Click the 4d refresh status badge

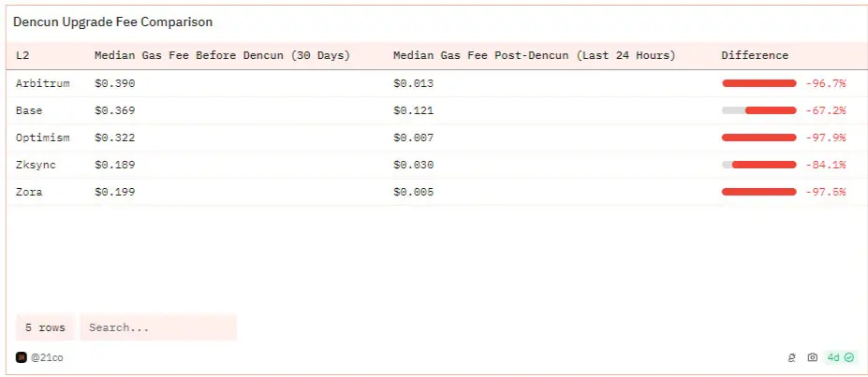click(841, 357)
